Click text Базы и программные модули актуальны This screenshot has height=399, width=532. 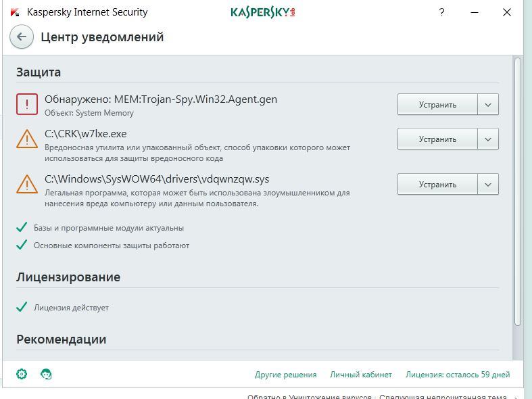[x=109, y=228]
